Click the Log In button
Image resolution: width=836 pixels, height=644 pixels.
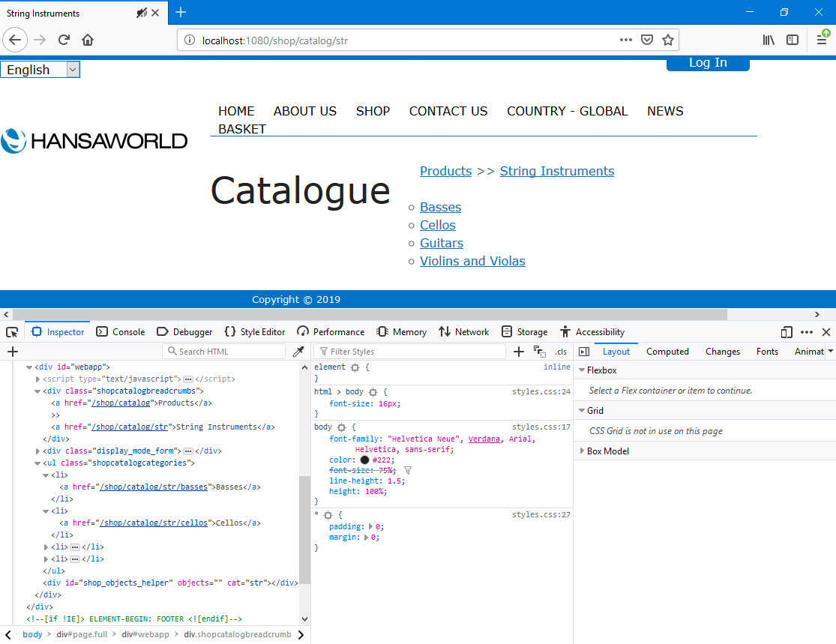tap(708, 63)
